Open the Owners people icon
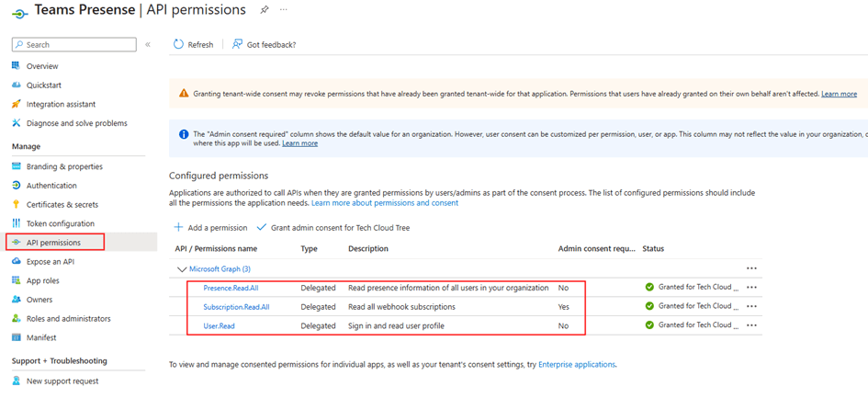Viewport: 868px width, 398px height. pyautogui.click(x=16, y=300)
